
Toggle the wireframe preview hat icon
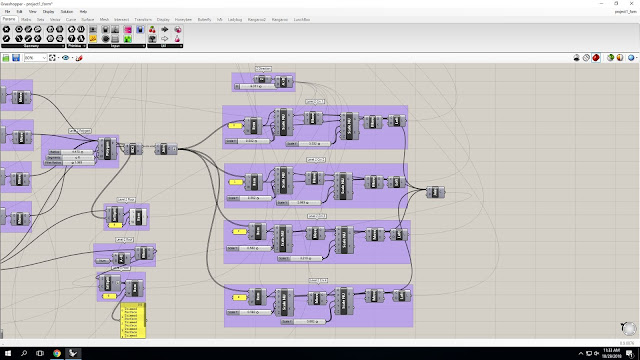576,58
